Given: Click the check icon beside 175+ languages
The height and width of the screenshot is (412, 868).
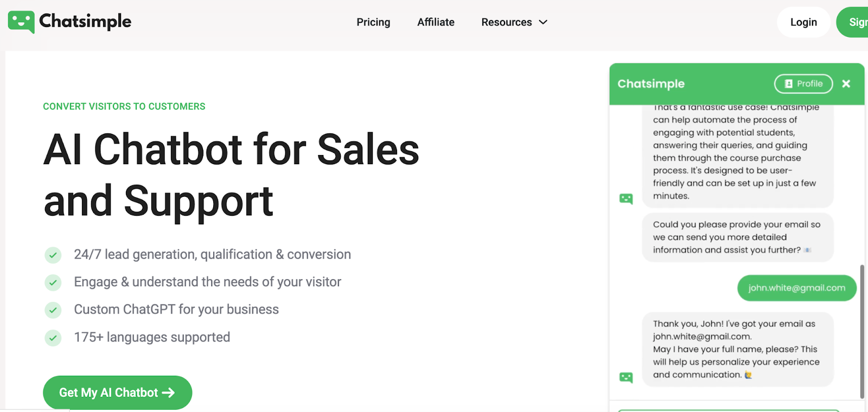Looking at the screenshot, I should click(53, 338).
